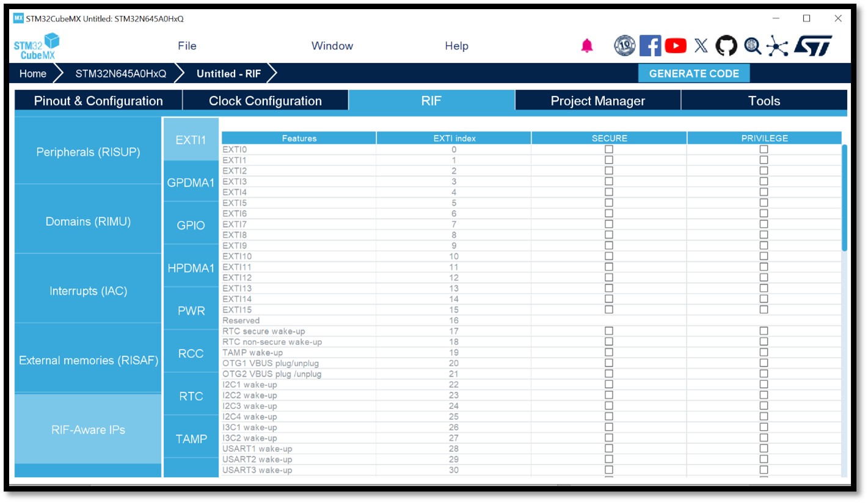Click the 'OTG2 VBUS plug /unplug' label

[272, 374]
